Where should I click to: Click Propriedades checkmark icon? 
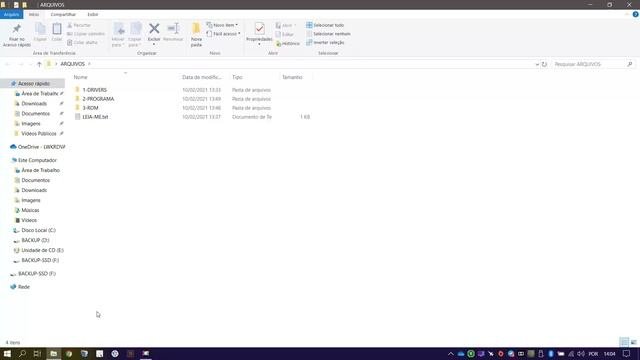tap(259, 29)
